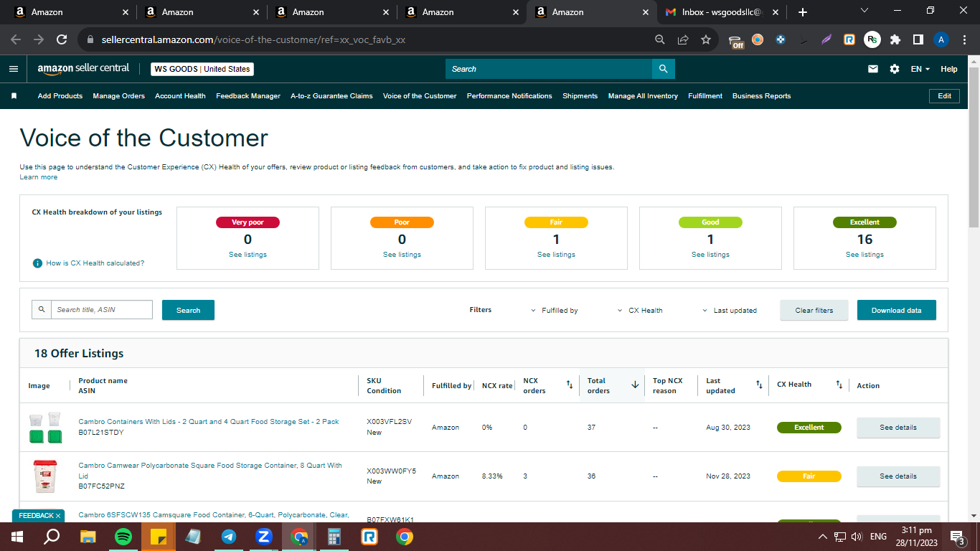Open Business Reports
Viewport: 980px width, 551px height.
point(762,95)
